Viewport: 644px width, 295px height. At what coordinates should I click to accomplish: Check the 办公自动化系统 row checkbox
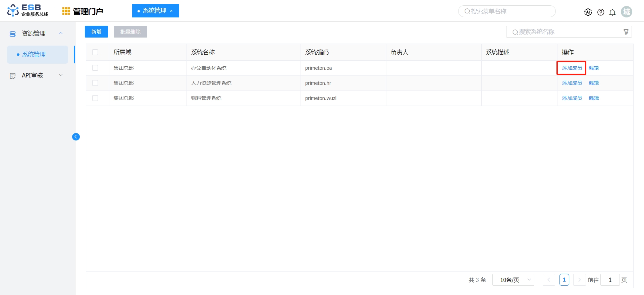click(x=95, y=68)
